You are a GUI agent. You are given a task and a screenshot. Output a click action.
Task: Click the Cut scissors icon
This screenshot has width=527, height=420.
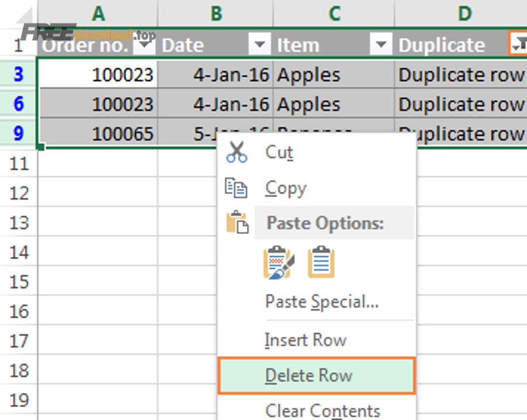[237, 152]
